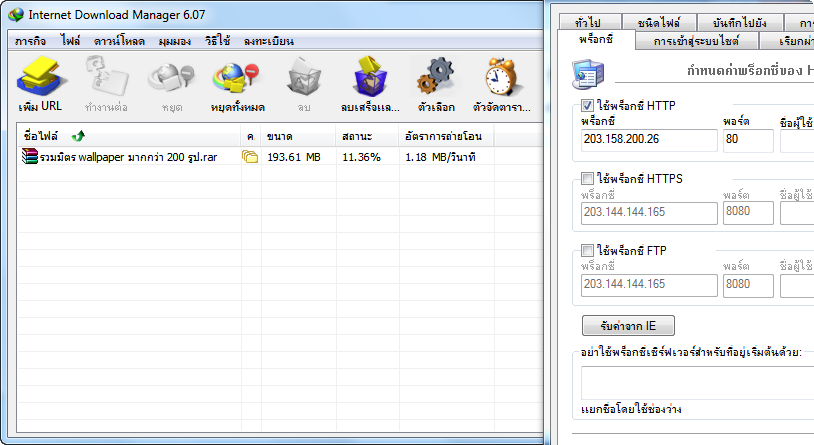The width and height of the screenshot is (814, 445).
Task: Disable the ใช้พร็อกซี HTTP checkbox
Action: (x=587, y=106)
